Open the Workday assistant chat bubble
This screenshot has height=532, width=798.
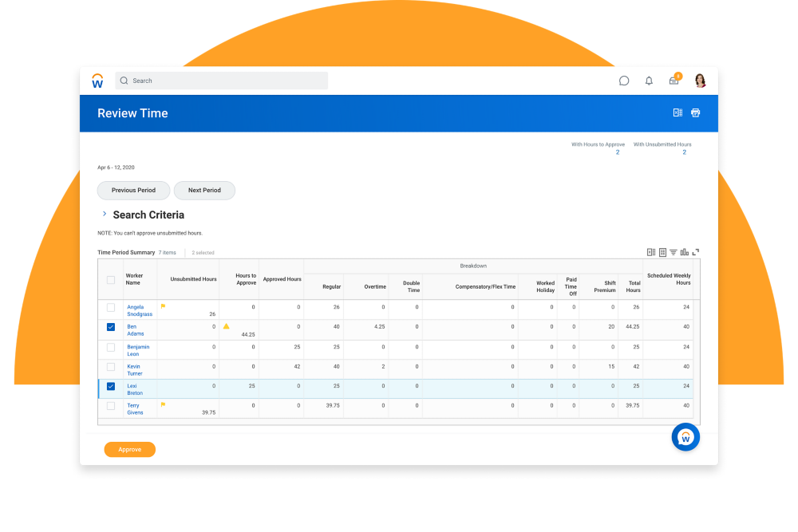tap(685, 437)
